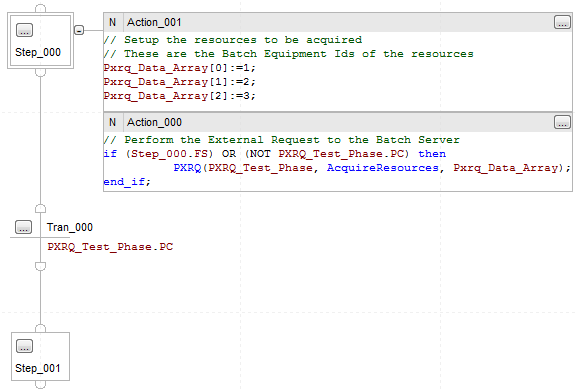Image resolution: width=578 pixels, height=391 pixels.
Task: Click the Action_001 header title
Action: (154, 22)
